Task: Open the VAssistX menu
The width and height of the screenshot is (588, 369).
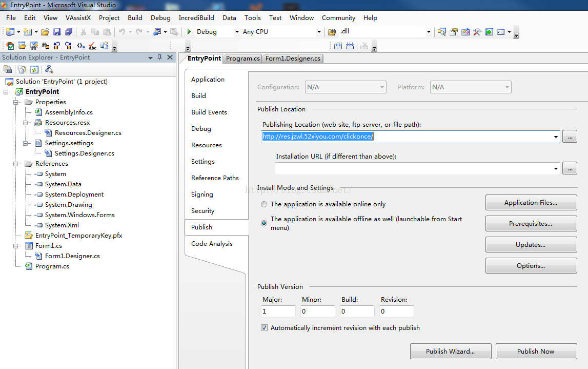Action: click(78, 17)
